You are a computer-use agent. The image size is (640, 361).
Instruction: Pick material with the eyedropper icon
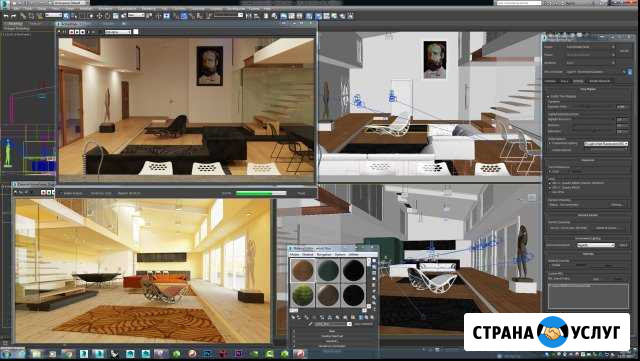(310, 324)
